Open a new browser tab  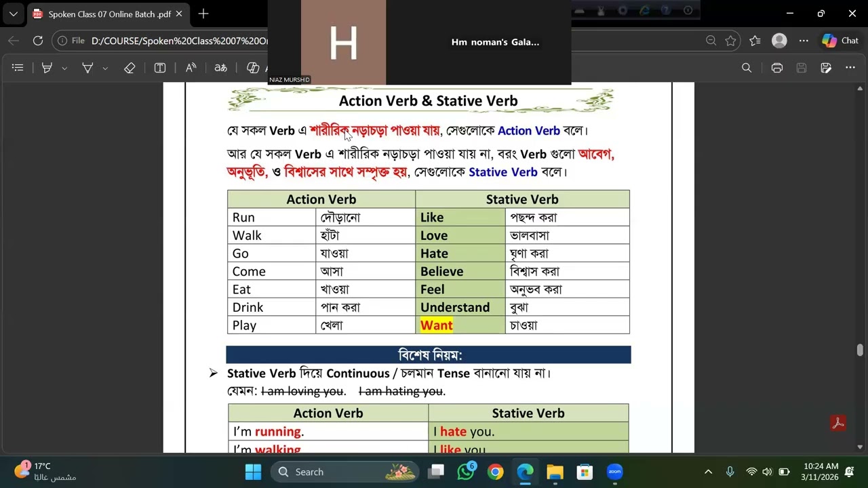(203, 14)
